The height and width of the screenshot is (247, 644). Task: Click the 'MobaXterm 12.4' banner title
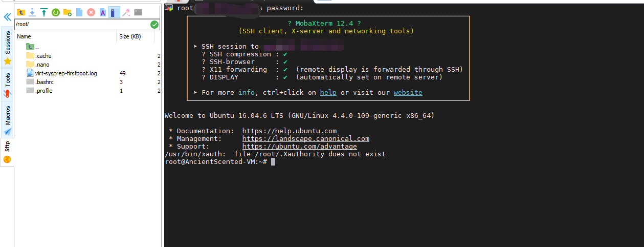click(324, 24)
